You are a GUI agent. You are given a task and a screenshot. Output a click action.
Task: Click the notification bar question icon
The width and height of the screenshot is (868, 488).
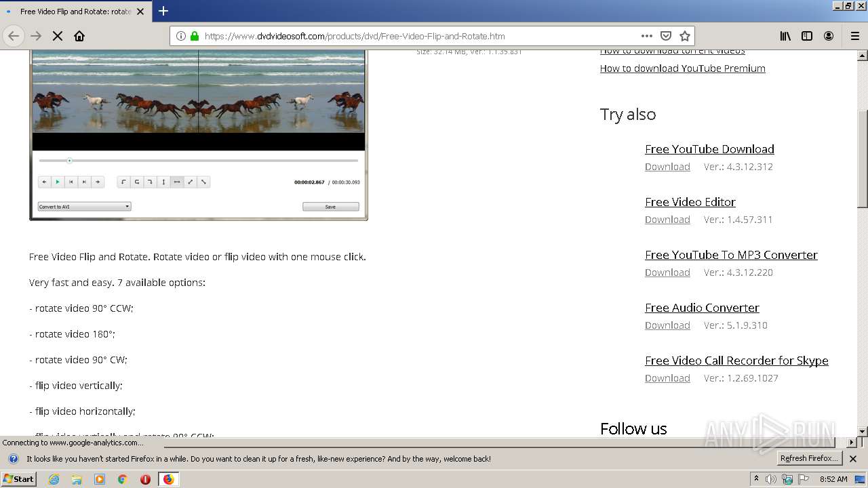coord(13,459)
